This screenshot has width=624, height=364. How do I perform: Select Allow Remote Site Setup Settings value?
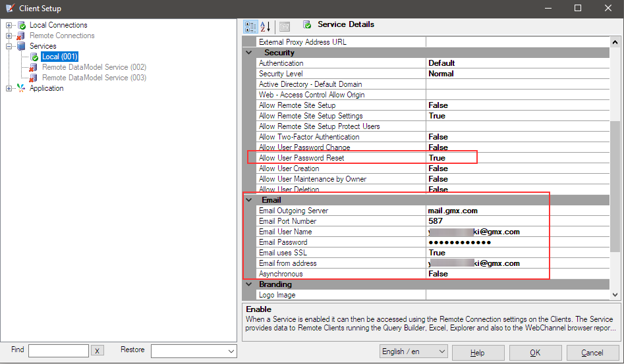[437, 116]
